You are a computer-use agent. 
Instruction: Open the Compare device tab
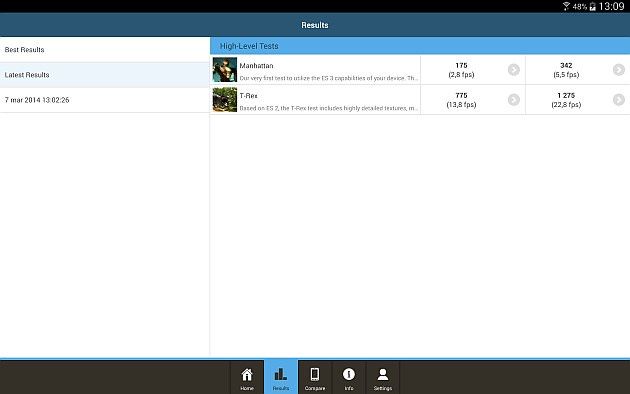coord(315,377)
